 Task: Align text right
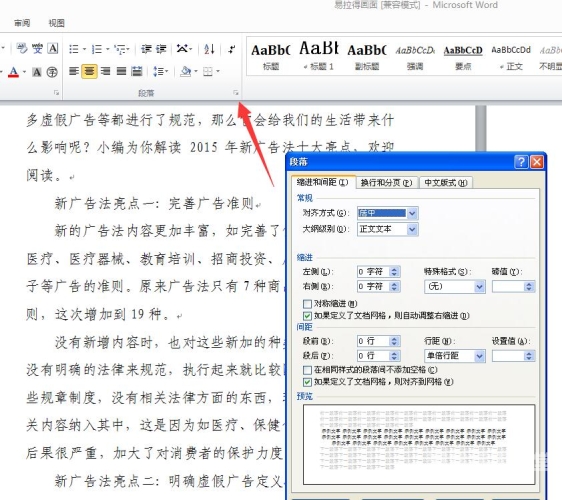click(105, 71)
